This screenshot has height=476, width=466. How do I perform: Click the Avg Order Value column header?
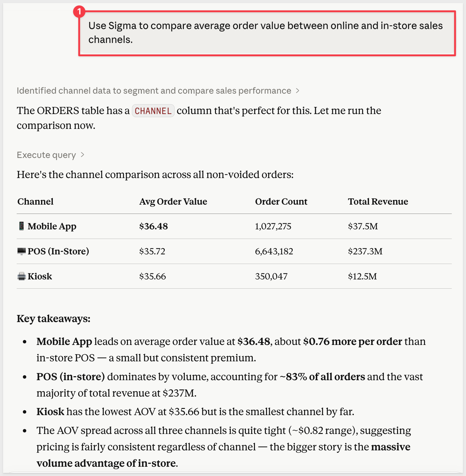click(x=173, y=202)
